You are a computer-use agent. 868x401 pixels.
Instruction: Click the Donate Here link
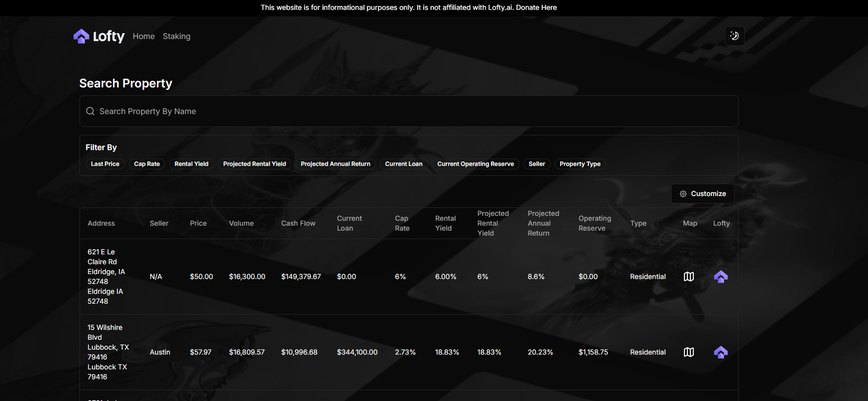(x=536, y=7)
